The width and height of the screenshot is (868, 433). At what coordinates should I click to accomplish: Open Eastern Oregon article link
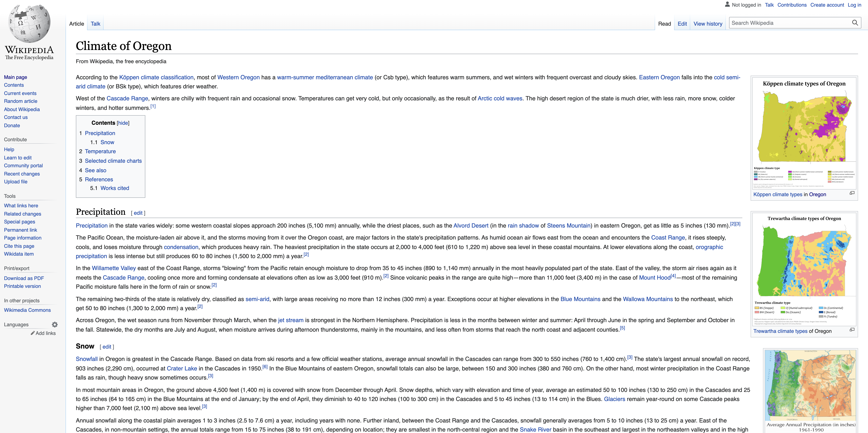coord(659,77)
